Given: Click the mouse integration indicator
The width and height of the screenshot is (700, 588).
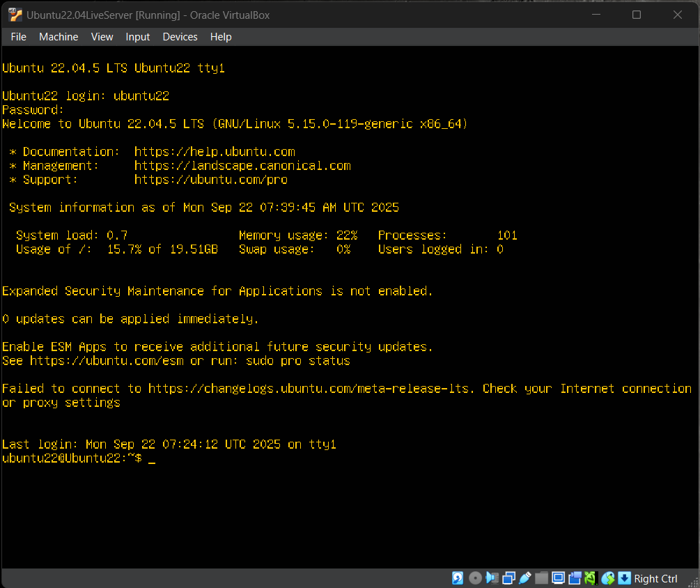Looking at the screenshot, I should pyautogui.click(x=607, y=578).
